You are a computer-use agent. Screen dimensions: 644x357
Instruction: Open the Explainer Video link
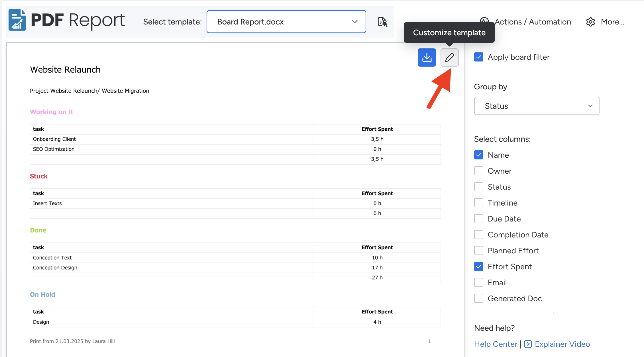coord(562,344)
